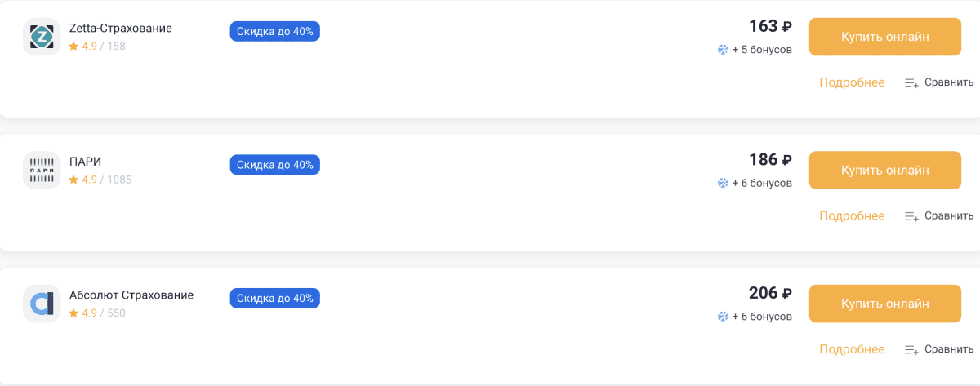Click the star rating icon for Zetta-Страхование
Image resolution: width=980 pixels, height=386 pixels.
point(73,47)
